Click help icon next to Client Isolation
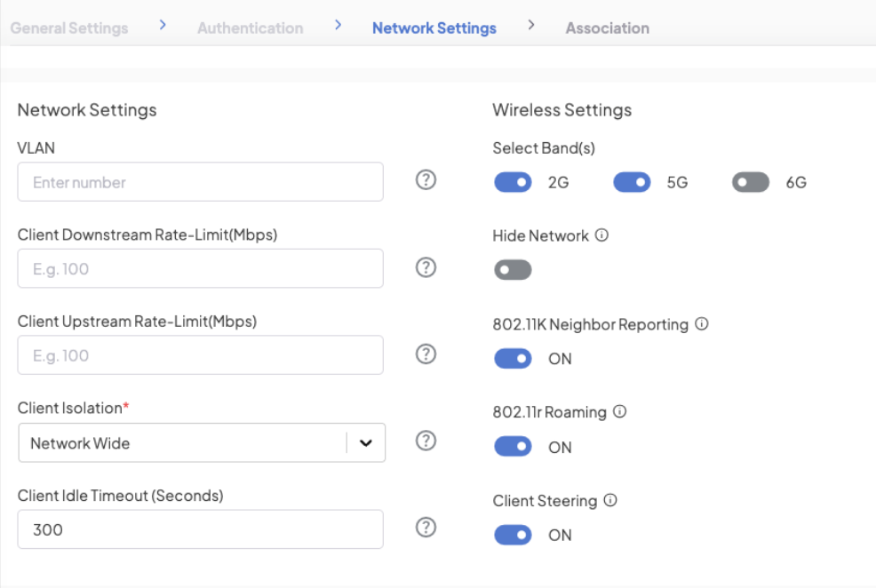The image size is (876, 588). [x=426, y=441]
